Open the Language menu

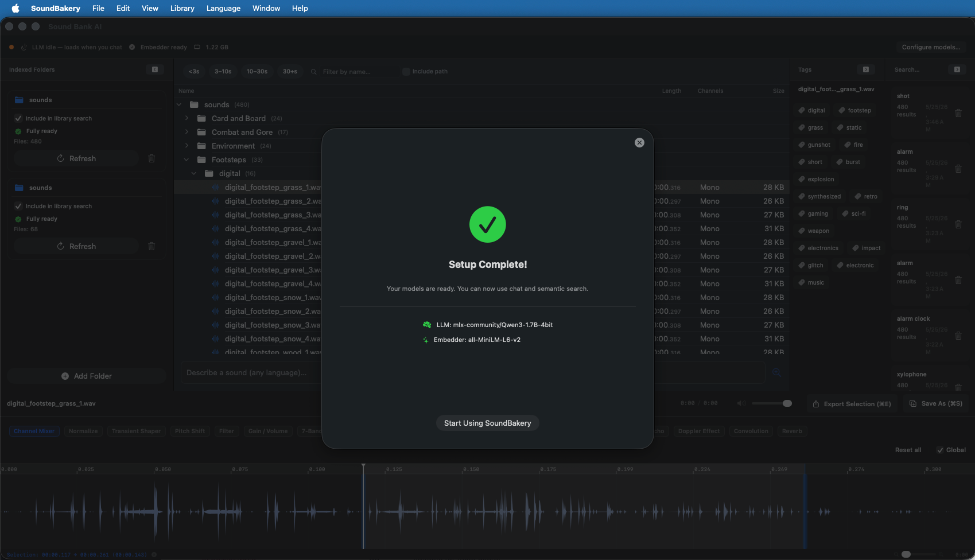coord(223,8)
